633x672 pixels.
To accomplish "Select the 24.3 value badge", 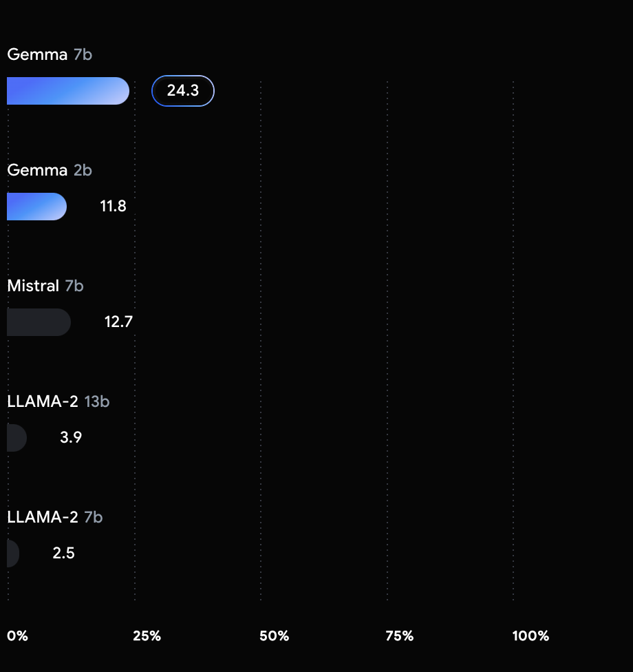I will click(183, 91).
